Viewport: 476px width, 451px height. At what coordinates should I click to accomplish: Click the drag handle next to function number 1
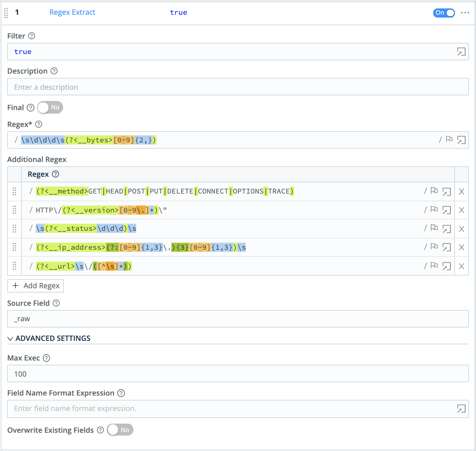pyautogui.click(x=6, y=13)
